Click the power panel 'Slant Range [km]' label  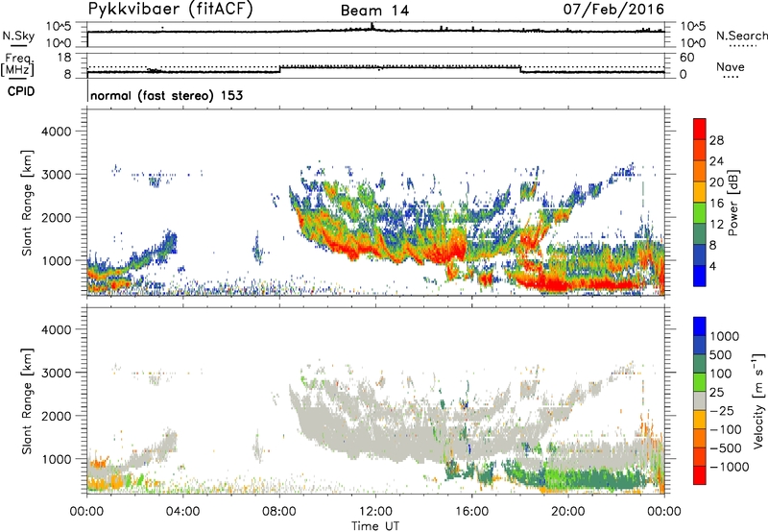click(x=27, y=203)
